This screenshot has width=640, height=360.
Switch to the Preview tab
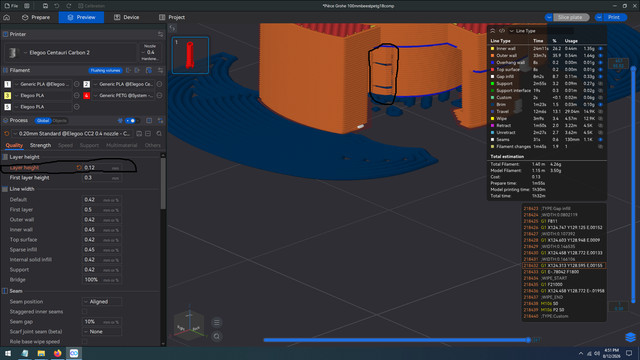(81, 17)
